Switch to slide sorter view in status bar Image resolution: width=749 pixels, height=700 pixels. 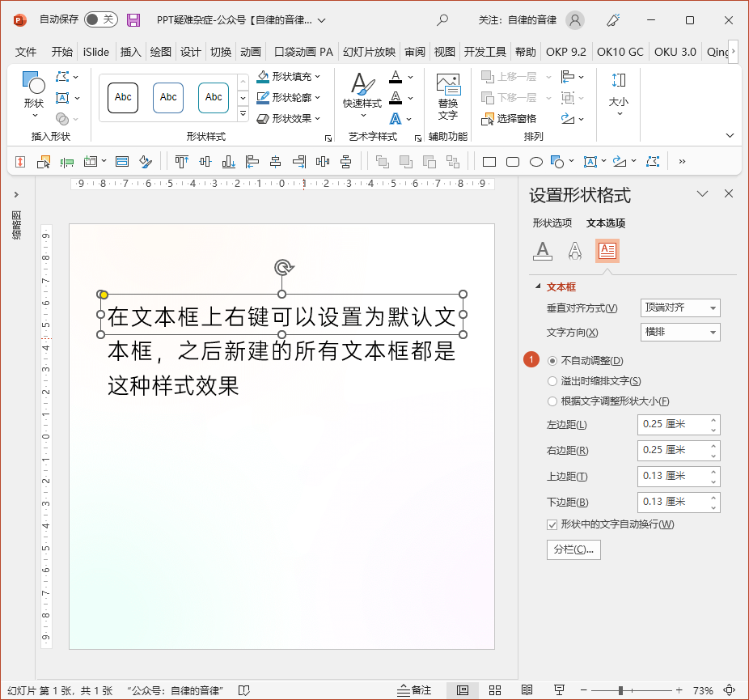click(495, 690)
